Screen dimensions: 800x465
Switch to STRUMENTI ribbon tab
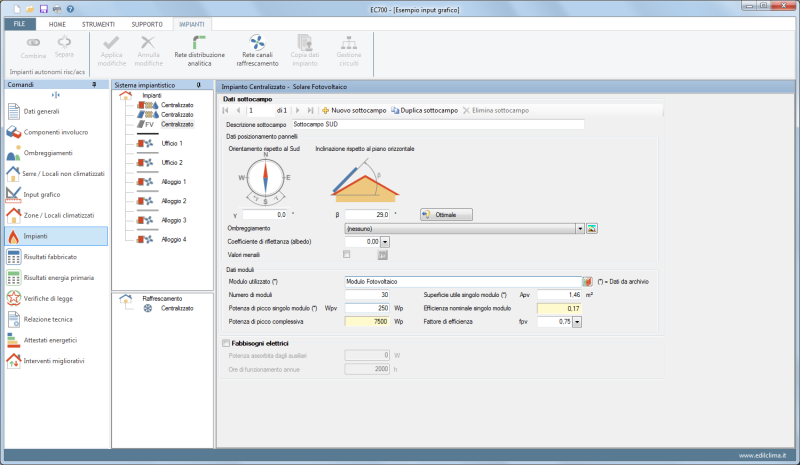[x=98, y=24]
